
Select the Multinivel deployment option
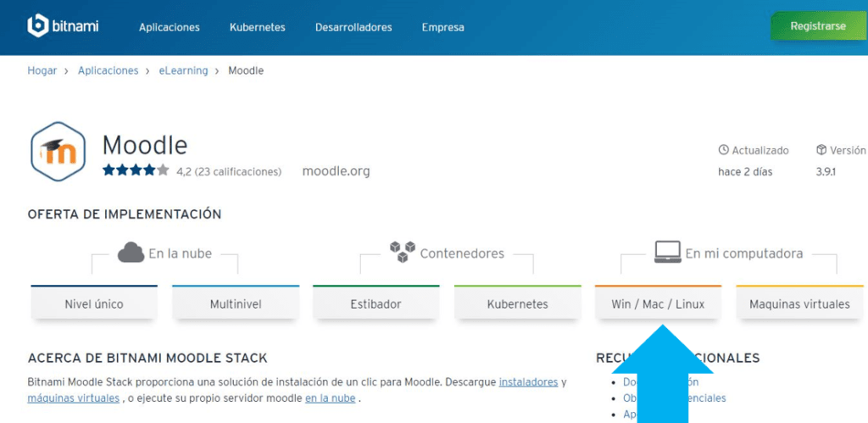point(236,303)
